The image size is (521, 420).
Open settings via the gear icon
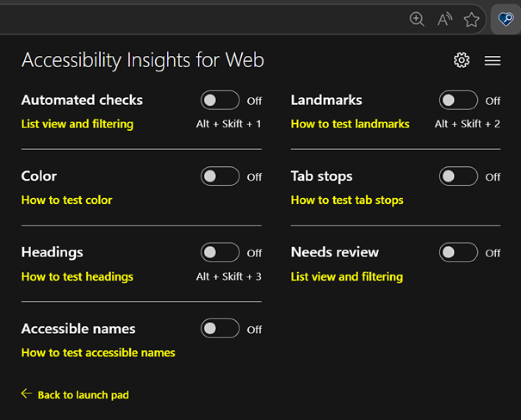pos(461,60)
